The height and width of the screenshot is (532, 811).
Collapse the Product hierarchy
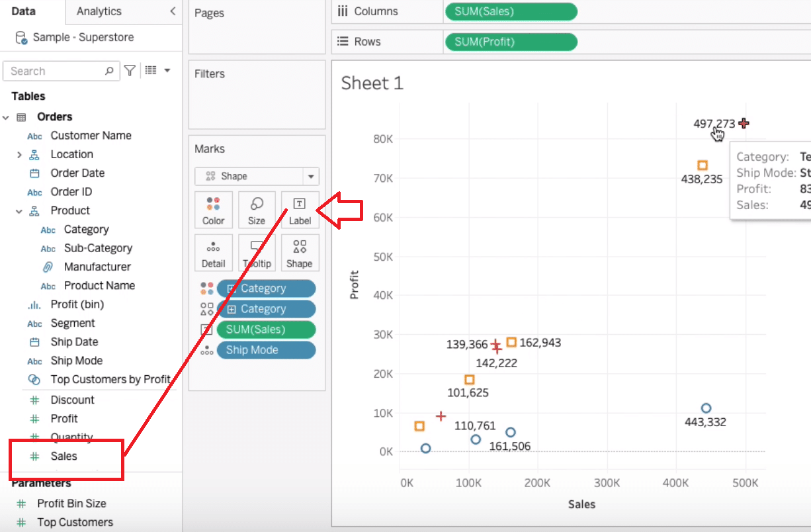[19, 211]
